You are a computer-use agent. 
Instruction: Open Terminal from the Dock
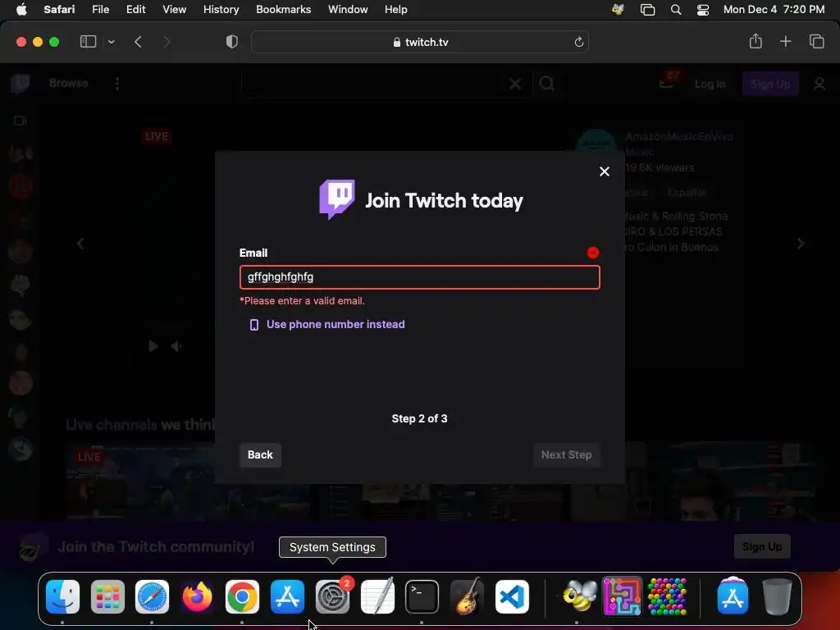(422, 596)
